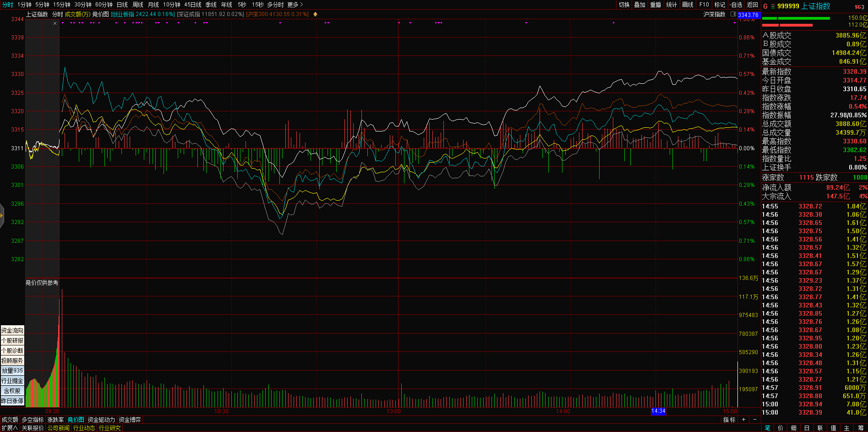Toggle the panel switch beside 沪深指数
Image resolution: width=868 pixels, height=432 pixels.
(733, 14)
